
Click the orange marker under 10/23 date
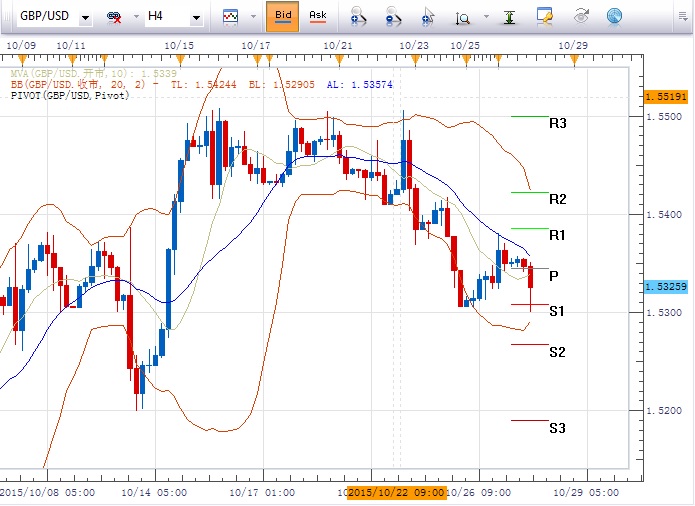415,59
